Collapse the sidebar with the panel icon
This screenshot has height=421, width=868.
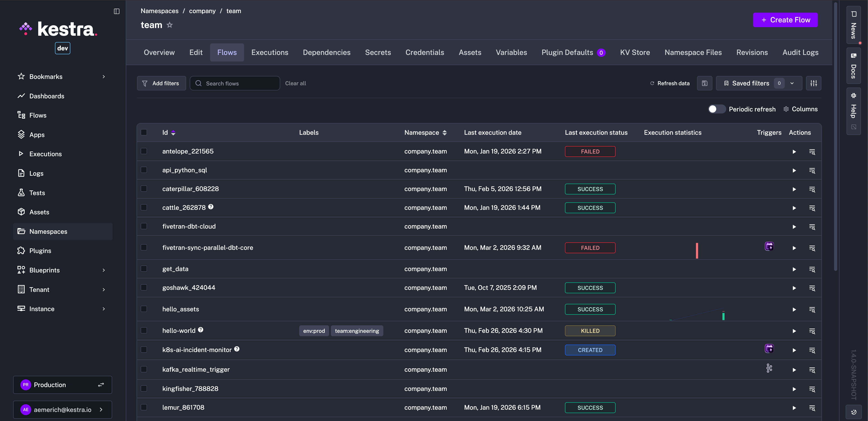click(117, 11)
